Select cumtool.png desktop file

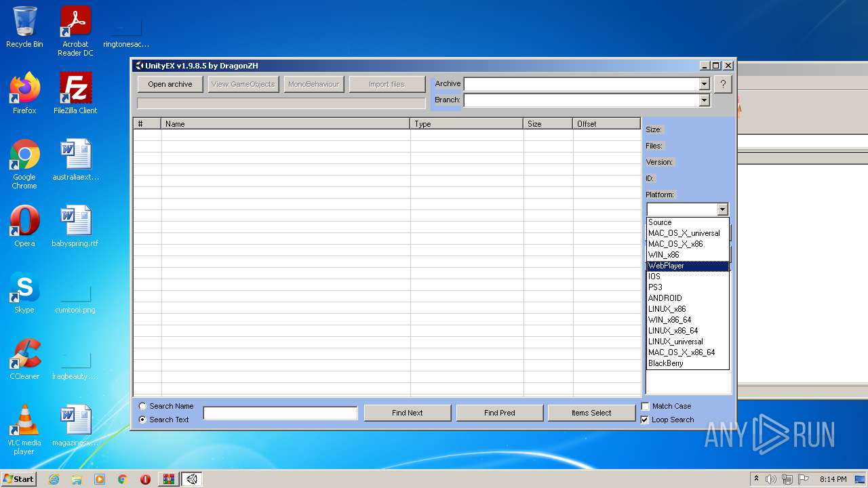75,298
